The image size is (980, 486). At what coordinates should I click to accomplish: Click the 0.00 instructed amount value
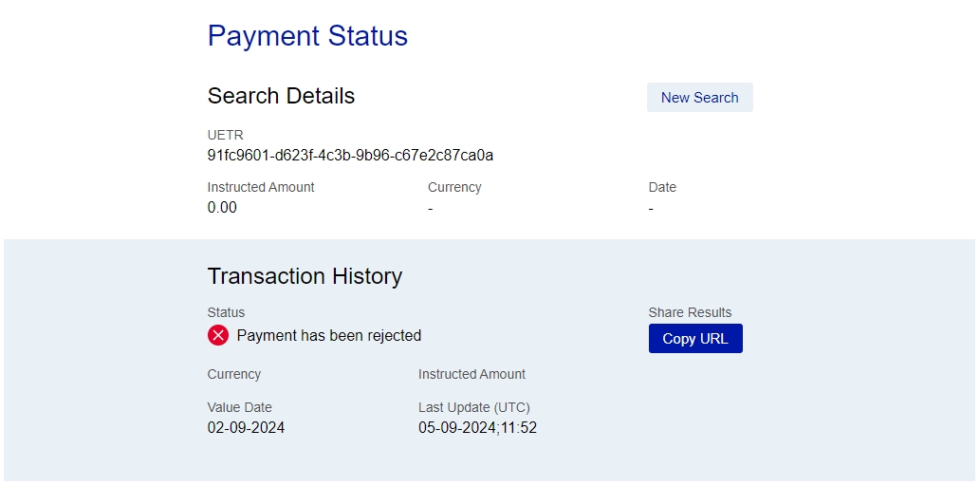222,207
